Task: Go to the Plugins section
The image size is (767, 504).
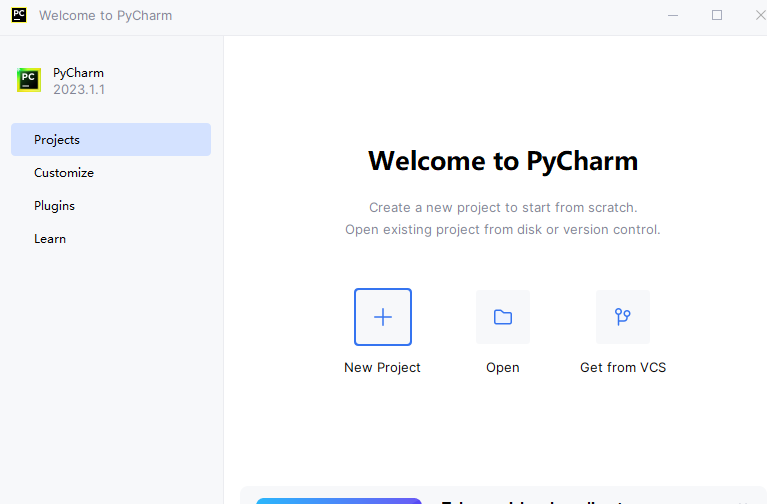Action: [x=111, y=206]
